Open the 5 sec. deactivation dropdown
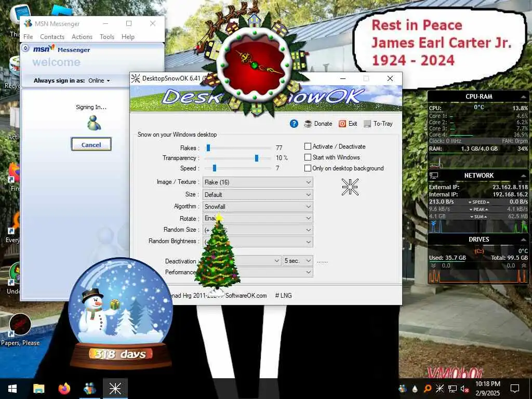 click(x=298, y=261)
